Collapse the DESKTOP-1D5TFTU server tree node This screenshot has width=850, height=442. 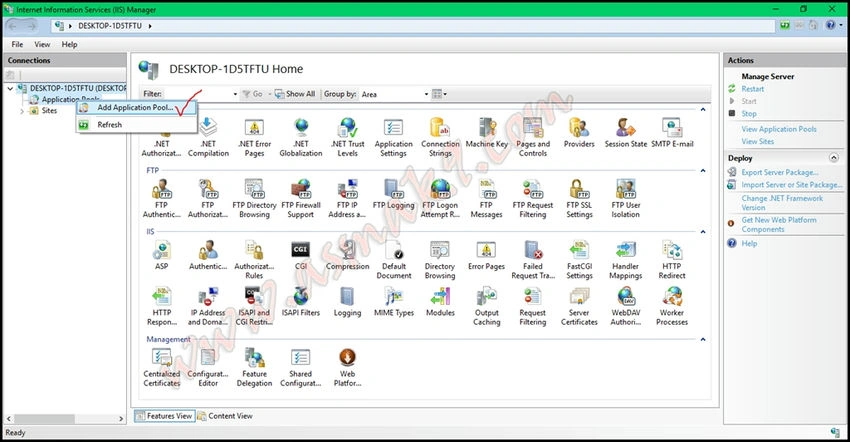10,88
